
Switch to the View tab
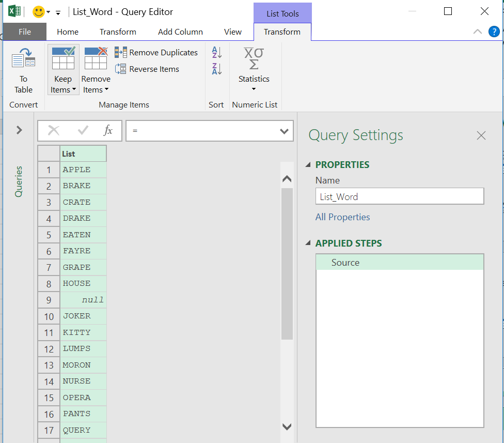233,32
